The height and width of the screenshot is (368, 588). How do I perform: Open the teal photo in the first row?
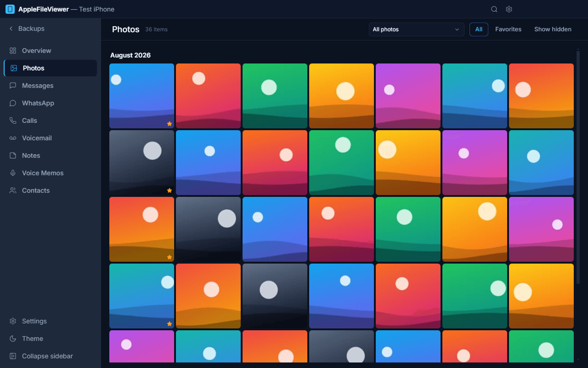tap(475, 96)
